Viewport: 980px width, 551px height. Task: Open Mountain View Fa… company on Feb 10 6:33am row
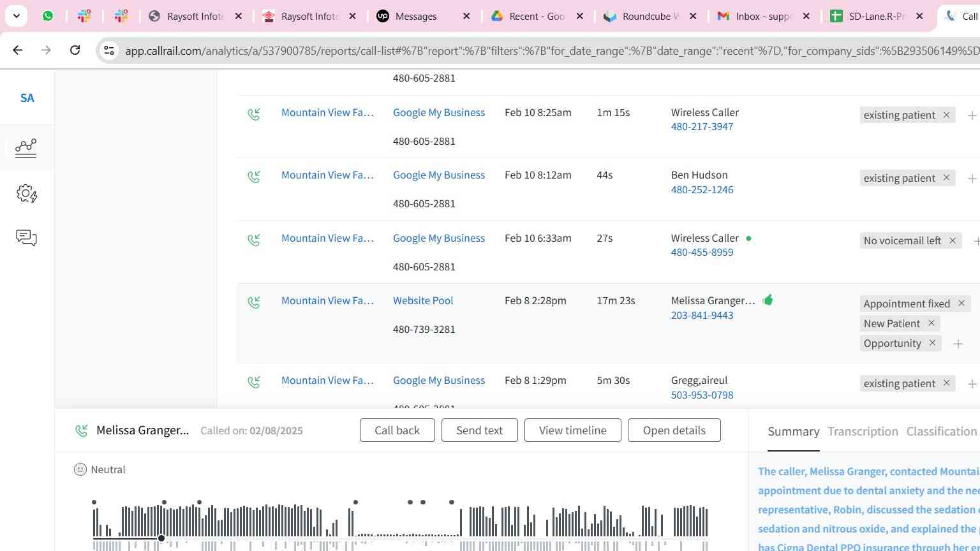point(327,238)
